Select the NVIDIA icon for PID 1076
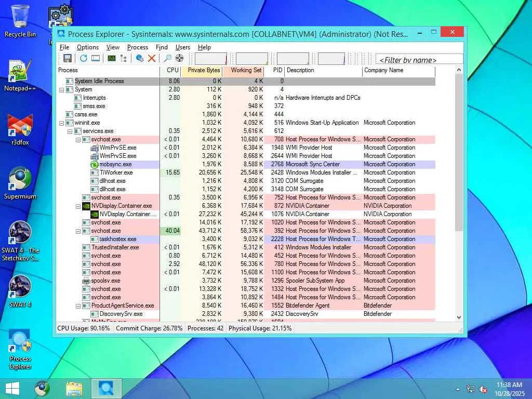 (x=95, y=214)
